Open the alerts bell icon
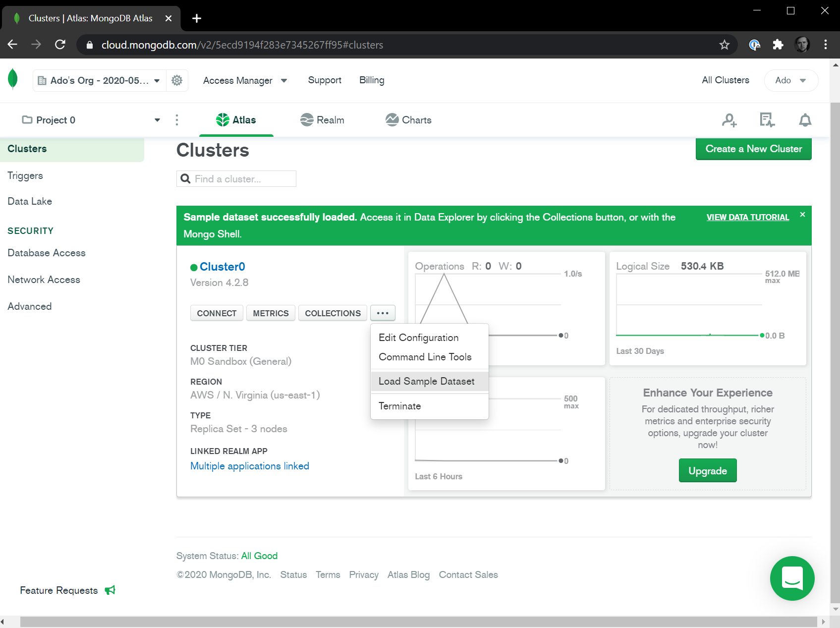This screenshot has width=840, height=628. [x=805, y=120]
